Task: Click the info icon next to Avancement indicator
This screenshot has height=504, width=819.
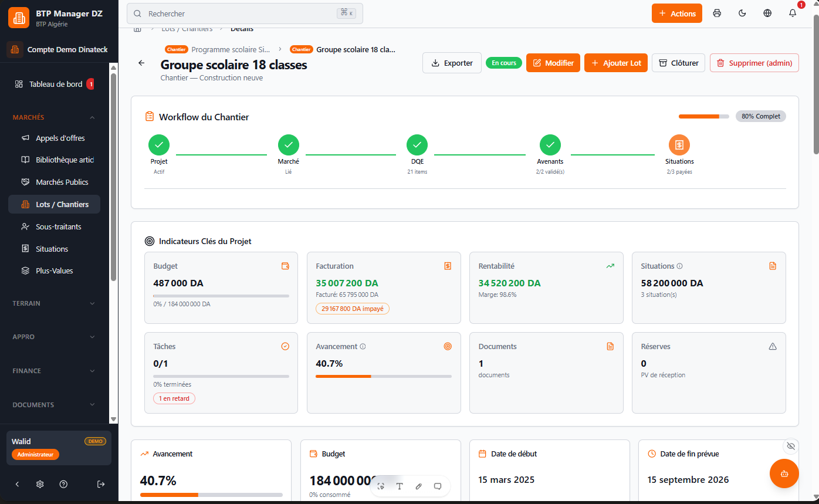Action: coord(363,346)
